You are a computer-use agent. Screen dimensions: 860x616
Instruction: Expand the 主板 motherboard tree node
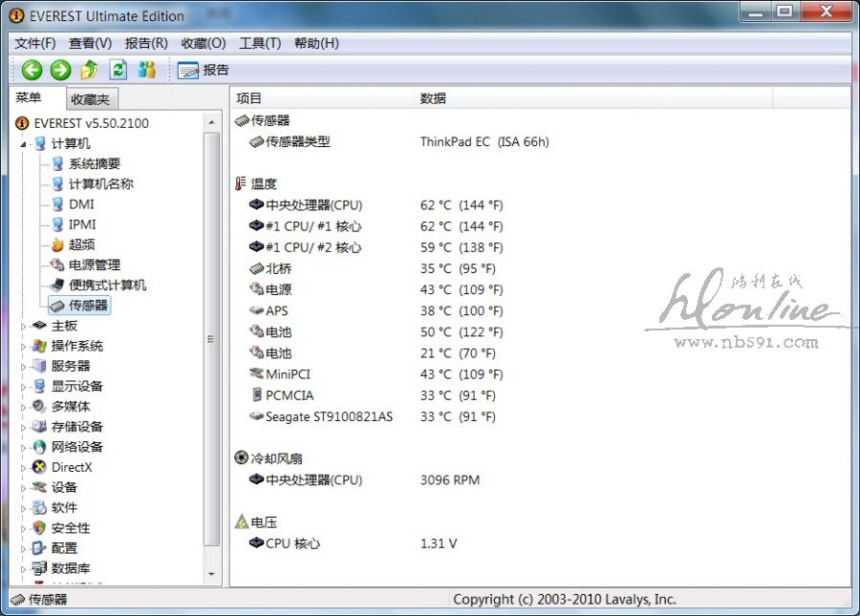(25, 326)
